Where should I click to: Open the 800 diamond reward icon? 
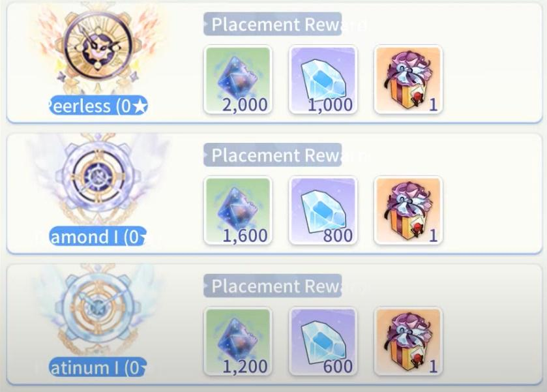323,211
